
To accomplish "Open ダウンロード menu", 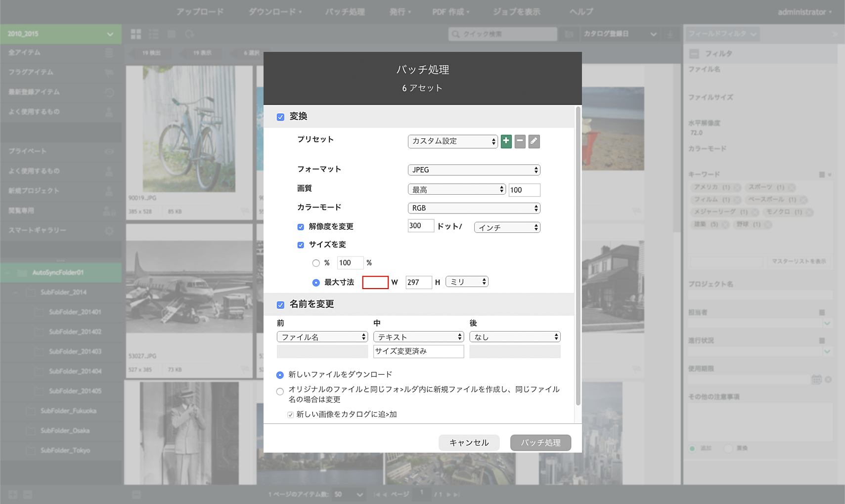I will click(275, 11).
